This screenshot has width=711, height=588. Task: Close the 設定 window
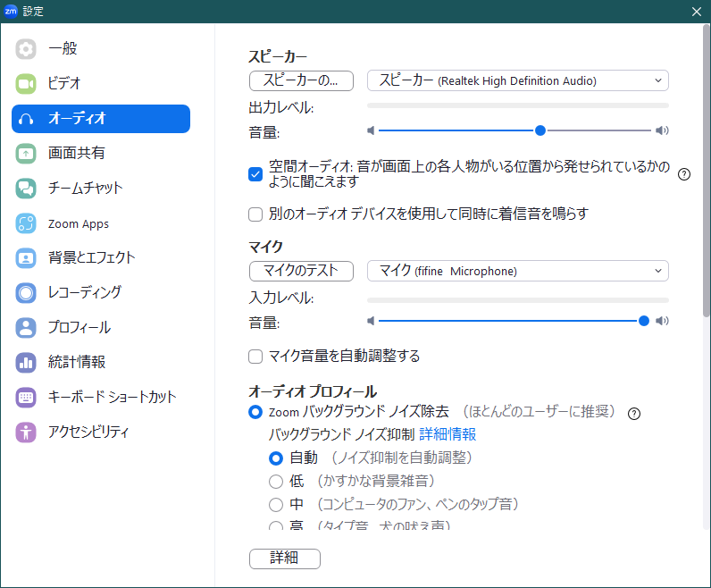pos(697,12)
